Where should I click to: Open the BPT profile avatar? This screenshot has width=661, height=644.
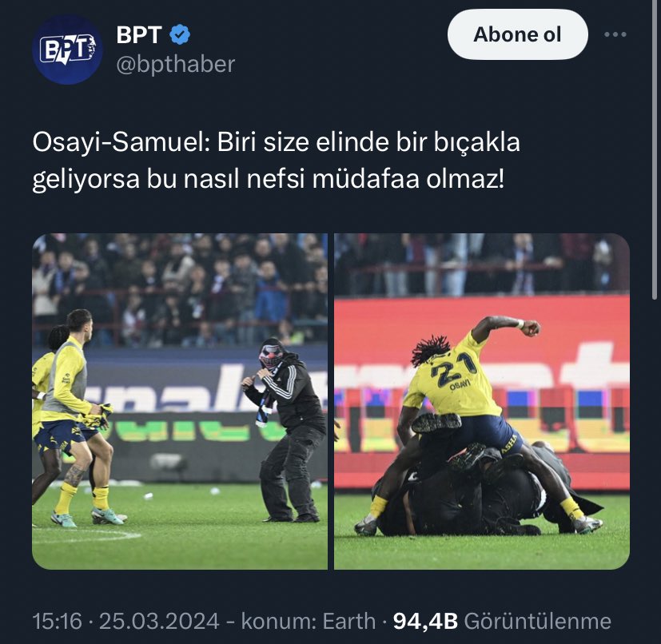coord(67,50)
